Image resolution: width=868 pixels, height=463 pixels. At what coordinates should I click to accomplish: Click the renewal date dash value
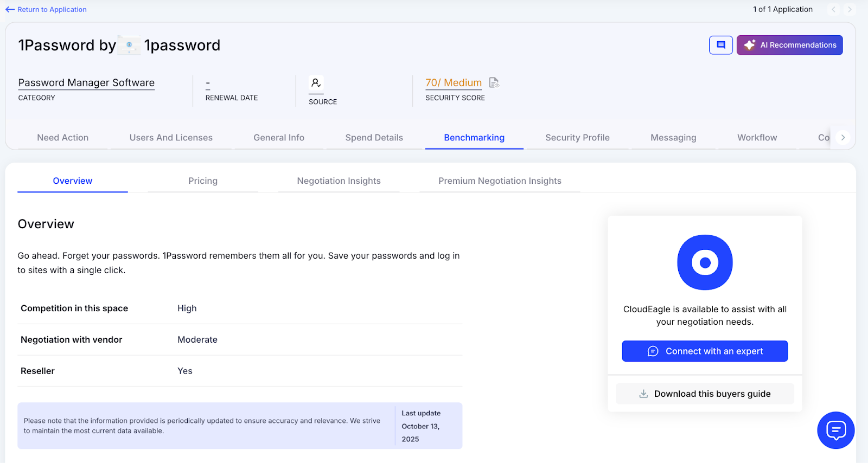pyautogui.click(x=208, y=83)
